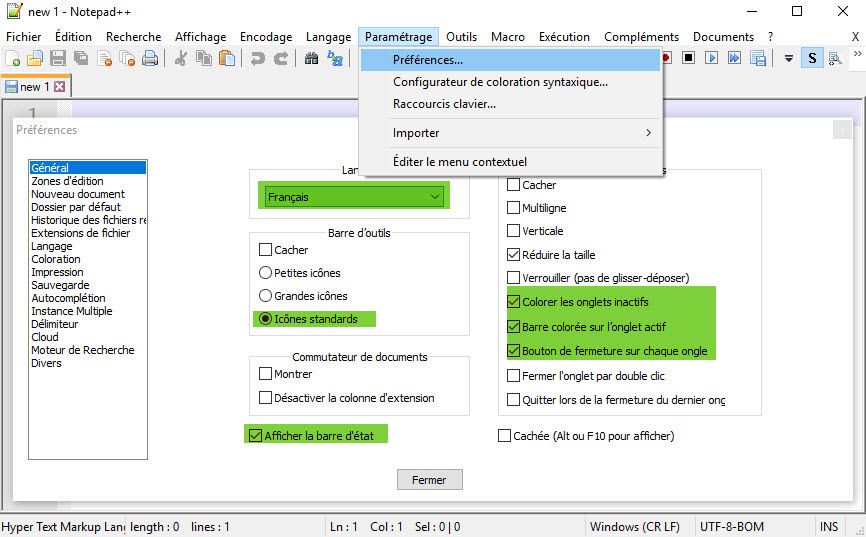Click the Save All toolbar icon
866x537 pixels.
click(x=81, y=58)
